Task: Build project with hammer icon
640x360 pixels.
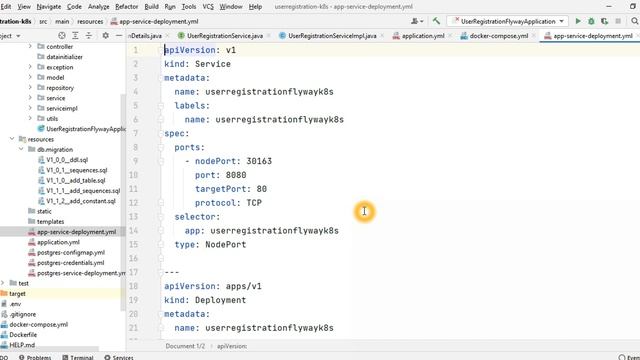Action: tap(436, 21)
